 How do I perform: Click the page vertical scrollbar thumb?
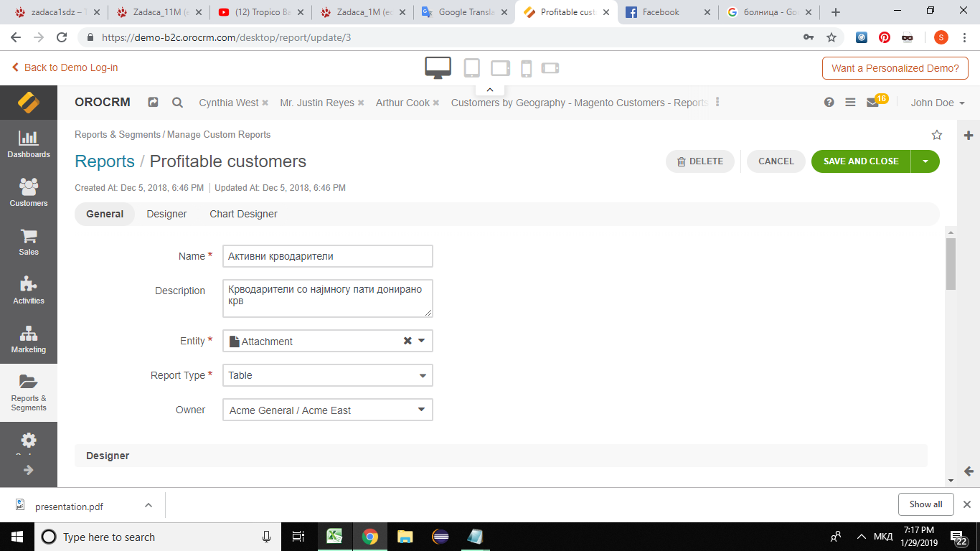(x=951, y=263)
